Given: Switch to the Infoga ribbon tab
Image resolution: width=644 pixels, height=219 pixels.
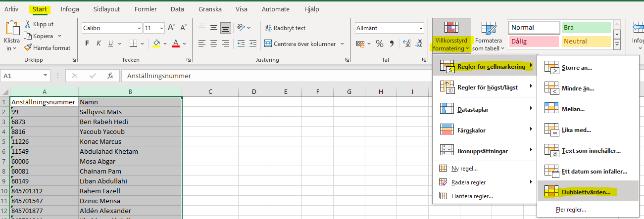Looking at the screenshot, I should pyautogui.click(x=70, y=9).
